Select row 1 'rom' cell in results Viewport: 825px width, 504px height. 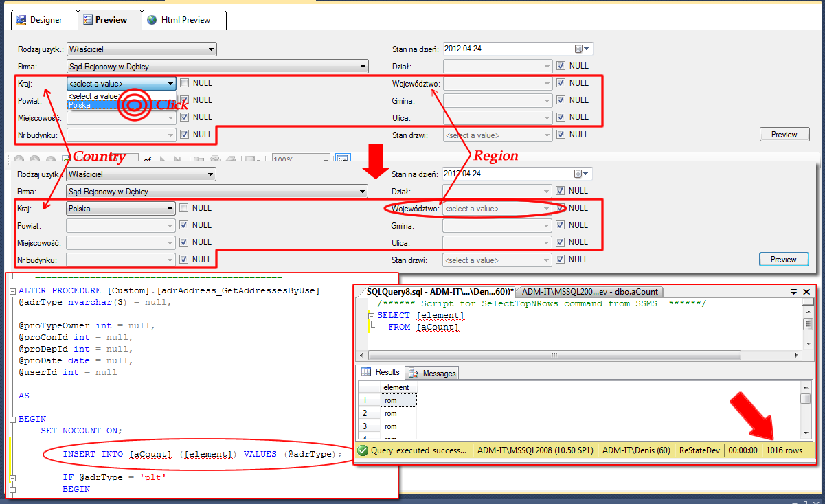point(398,400)
